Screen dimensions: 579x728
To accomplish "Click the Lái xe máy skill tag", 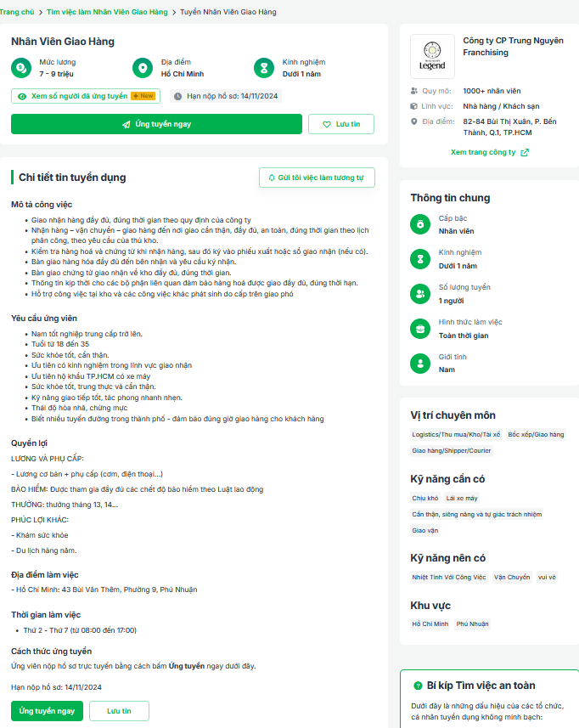I will 462,499.
